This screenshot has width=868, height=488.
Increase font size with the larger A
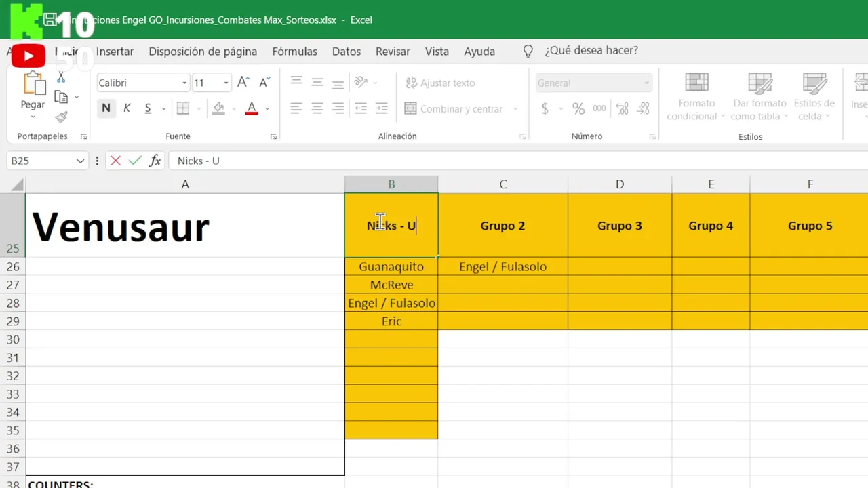[243, 83]
